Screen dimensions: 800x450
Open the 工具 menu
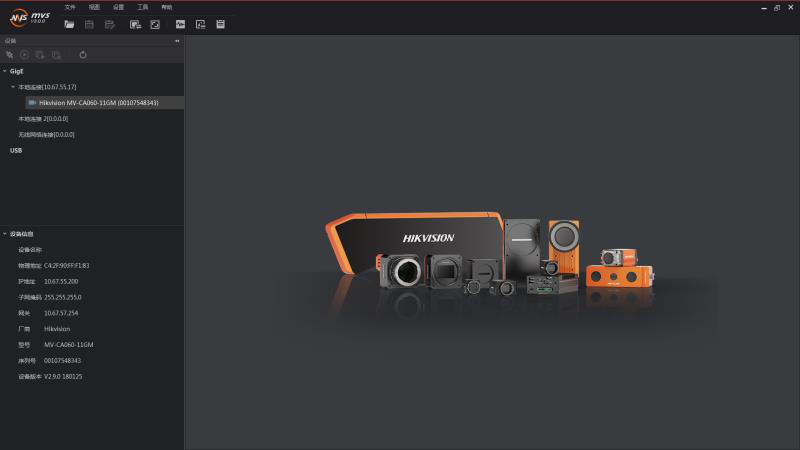click(x=142, y=7)
